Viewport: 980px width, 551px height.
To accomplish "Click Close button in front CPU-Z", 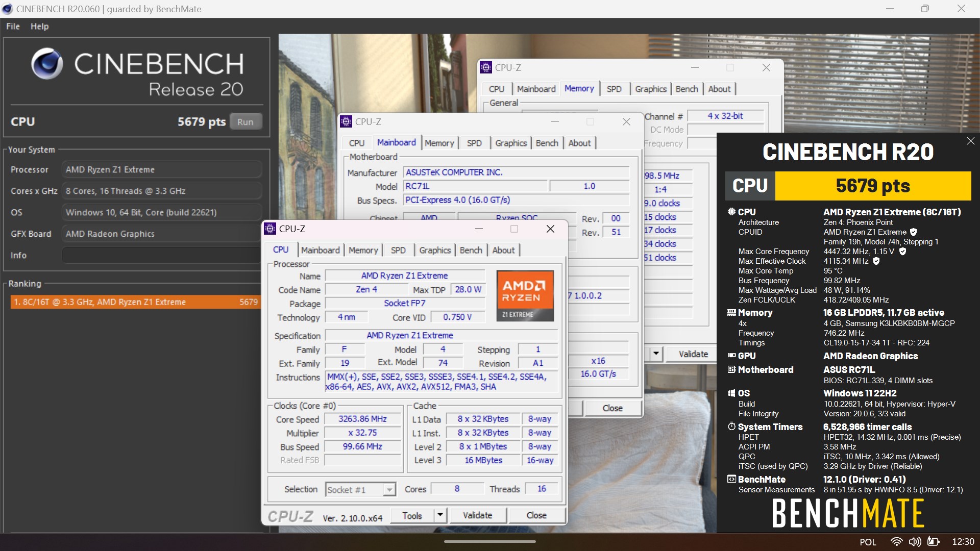I will click(536, 515).
